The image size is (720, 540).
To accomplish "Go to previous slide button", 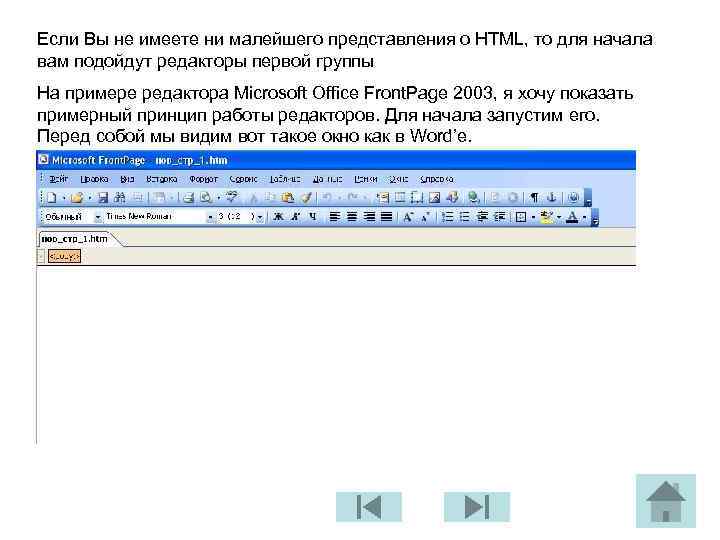I will (369, 507).
